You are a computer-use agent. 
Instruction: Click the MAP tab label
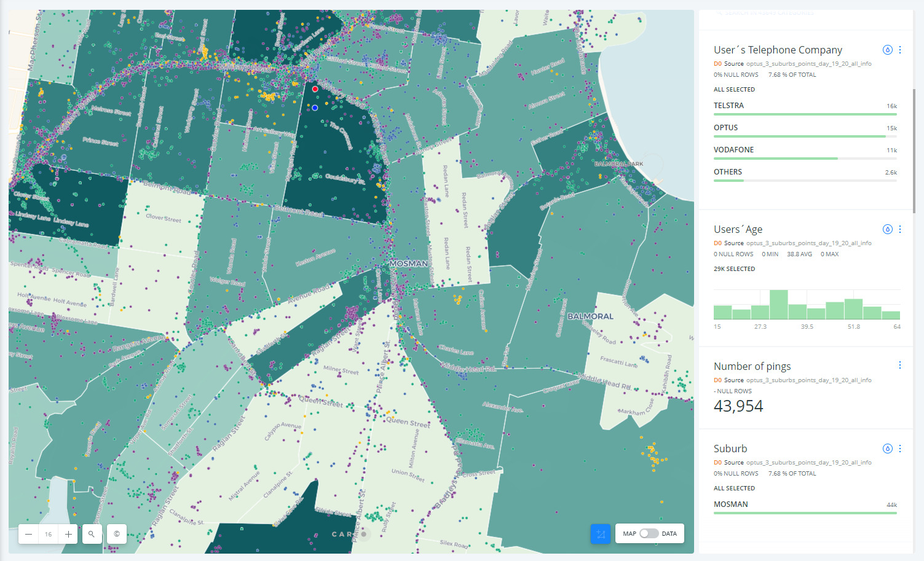(x=628, y=533)
